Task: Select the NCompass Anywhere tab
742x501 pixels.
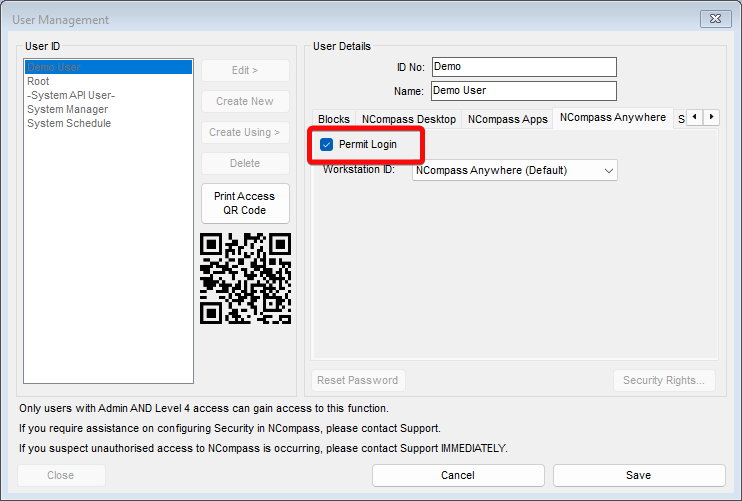Action: (x=613, y=118)
